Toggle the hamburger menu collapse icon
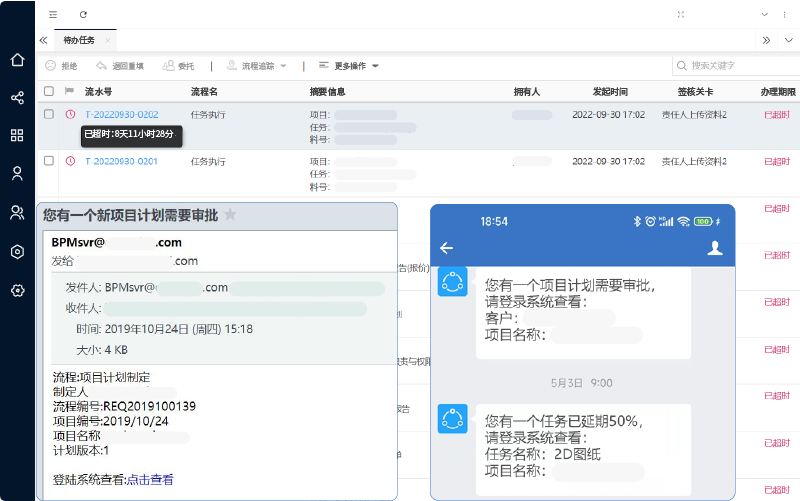800x501 pixels. (x=53, y=14)
